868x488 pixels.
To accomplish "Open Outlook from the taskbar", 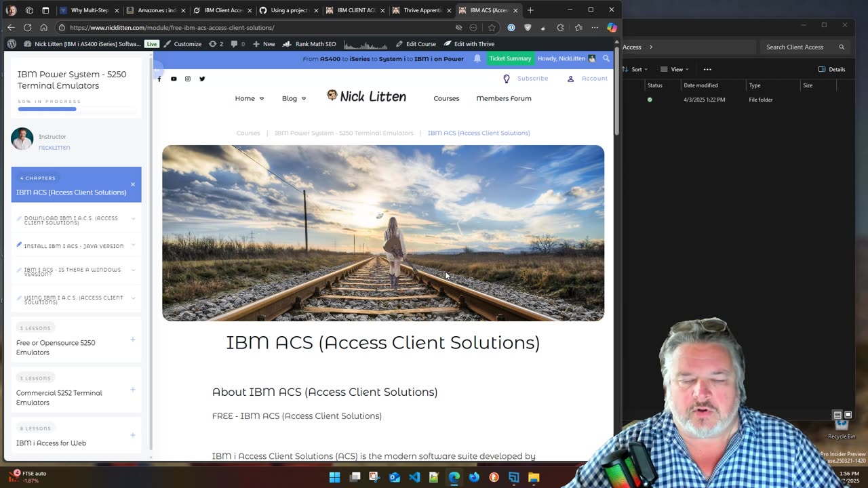I will point(395,477).
